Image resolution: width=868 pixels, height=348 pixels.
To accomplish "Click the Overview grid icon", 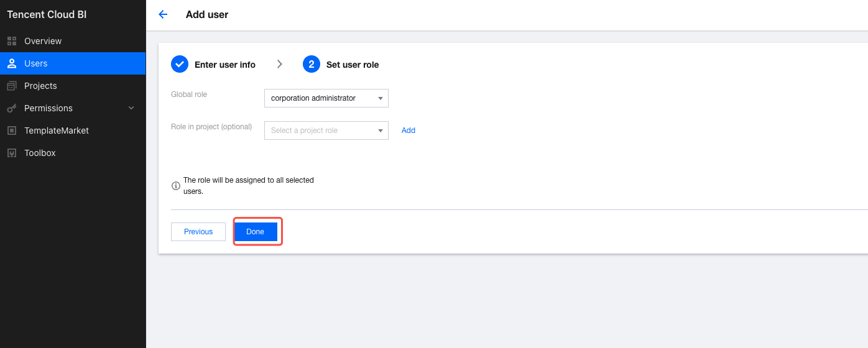I will click(11, 41).
